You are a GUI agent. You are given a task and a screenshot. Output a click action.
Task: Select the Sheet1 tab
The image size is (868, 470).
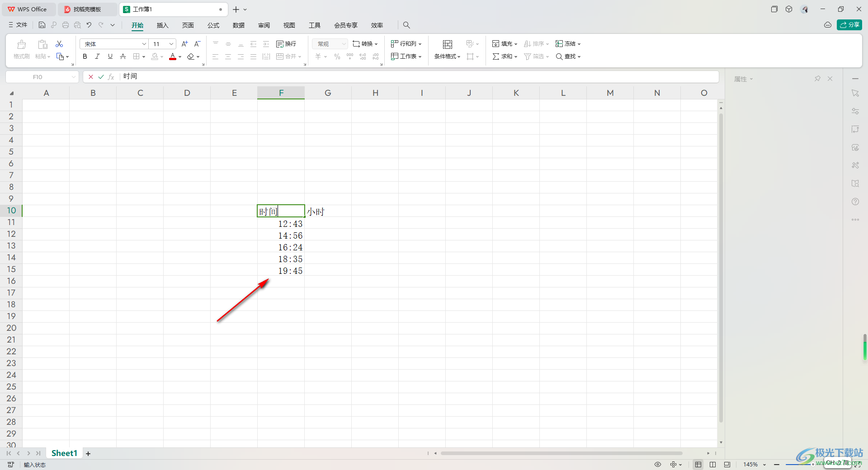click(64, 453)
